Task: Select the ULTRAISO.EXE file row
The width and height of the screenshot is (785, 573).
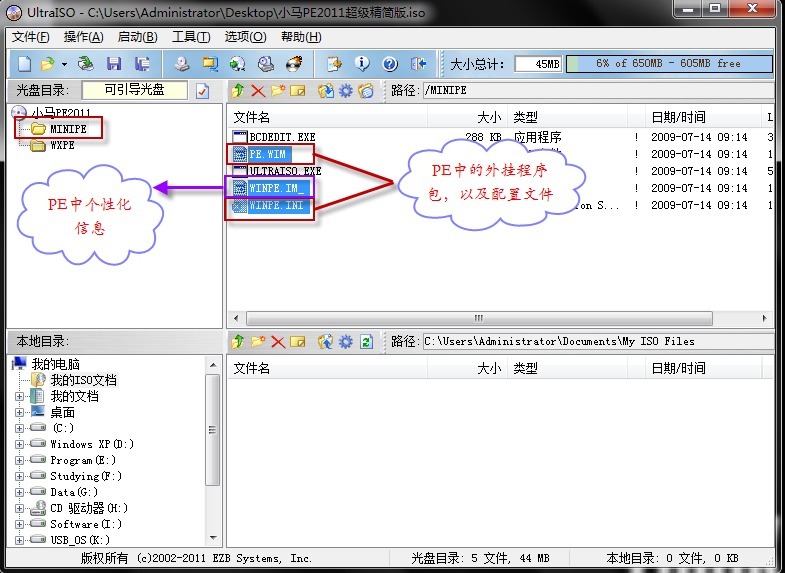Action: point(501,171)
